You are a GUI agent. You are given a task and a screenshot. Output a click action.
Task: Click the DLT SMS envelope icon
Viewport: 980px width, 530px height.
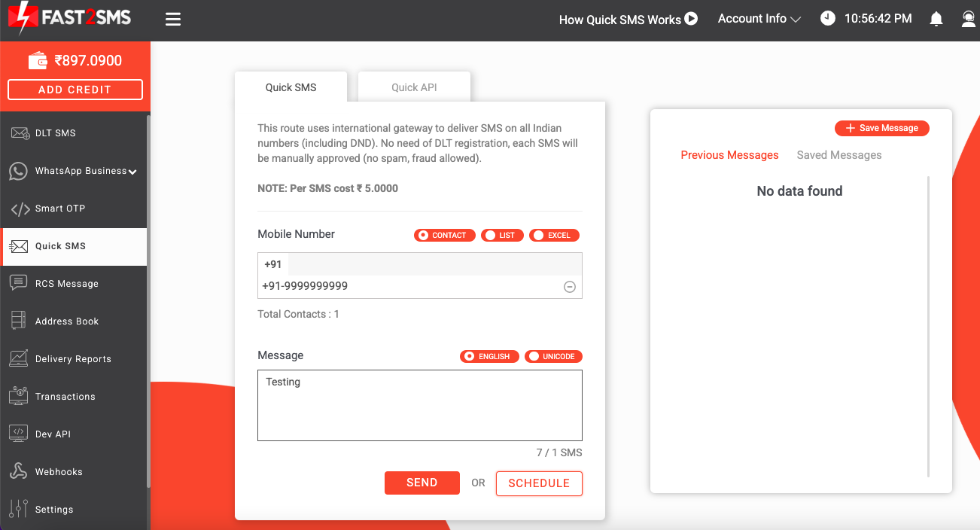coord(19,133)
